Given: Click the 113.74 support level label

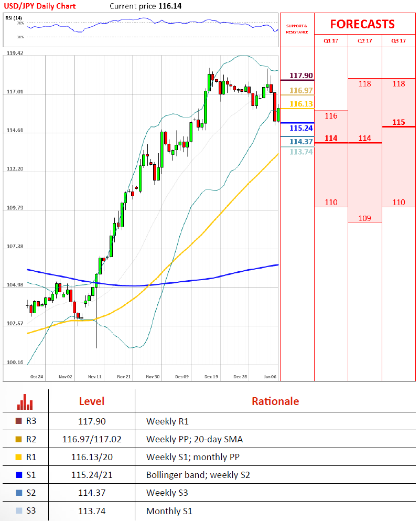Looking at the screenshot, I should point(301,152).
